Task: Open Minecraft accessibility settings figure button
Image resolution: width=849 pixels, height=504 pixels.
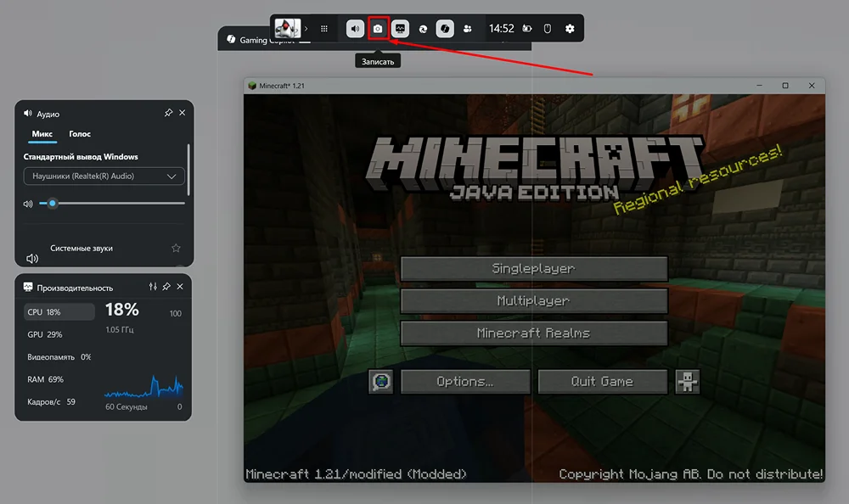Action: (x=687, y=382)
